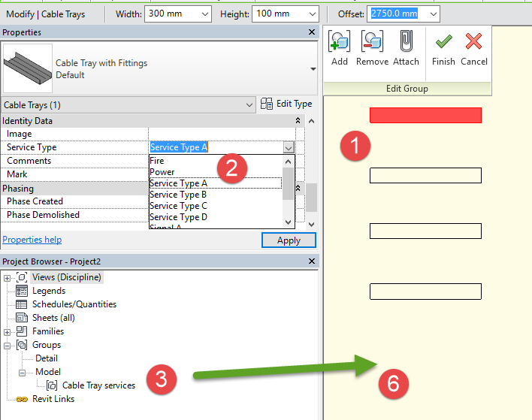The image size is (532, 420).
Task: Close the Properties panel
Action: click(312, 32)
